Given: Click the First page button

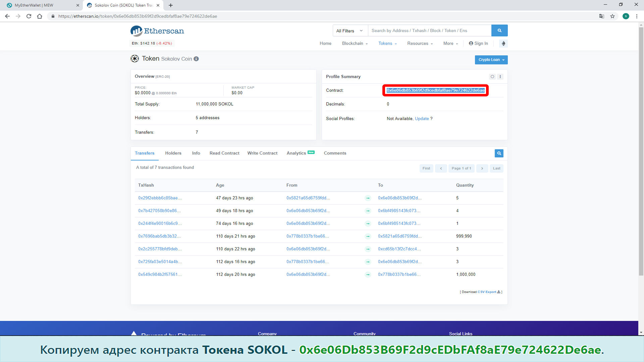Looking at the screenshot, I should coord(426,168).
